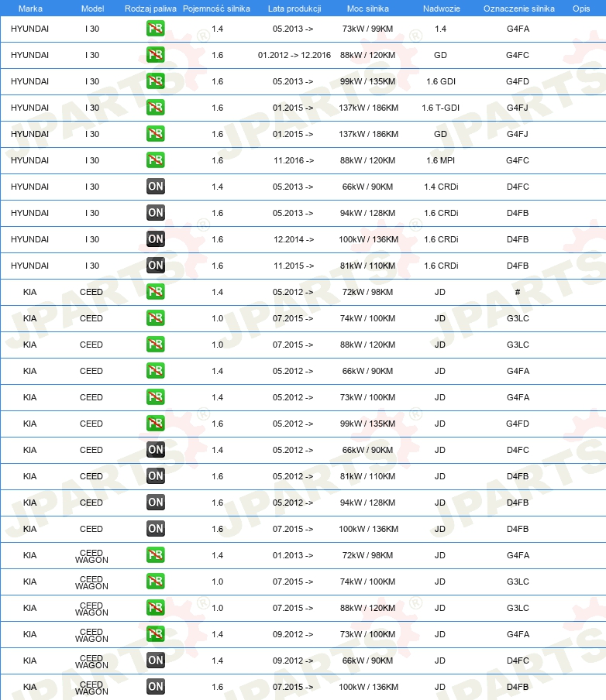
Task: Click the Opis column header
Action: [x=581, y=9]
